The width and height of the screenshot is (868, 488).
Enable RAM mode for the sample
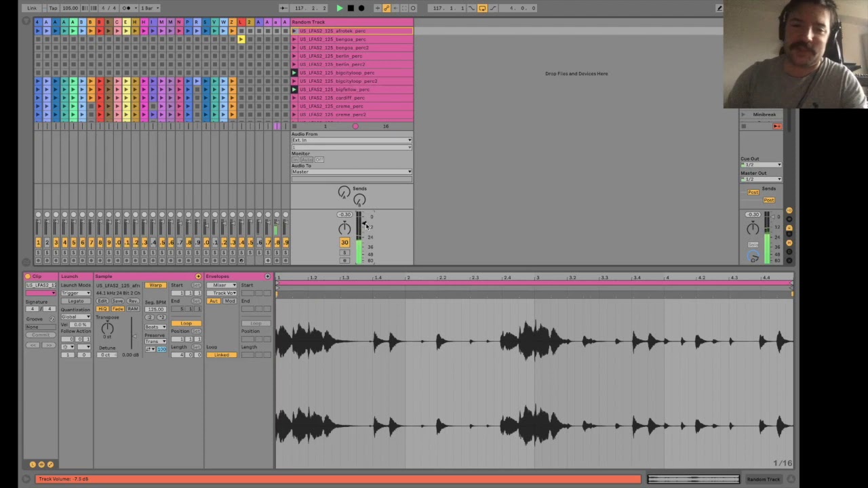pyautogui.click(x=133, y=309)
